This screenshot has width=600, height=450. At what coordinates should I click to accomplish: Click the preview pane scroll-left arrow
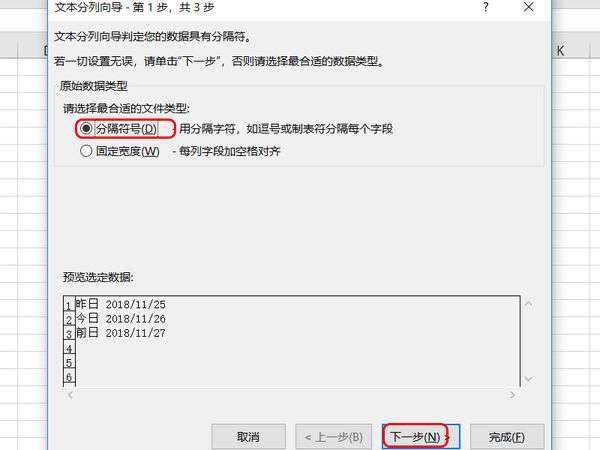pyautogui.click(x=70, y=395)
